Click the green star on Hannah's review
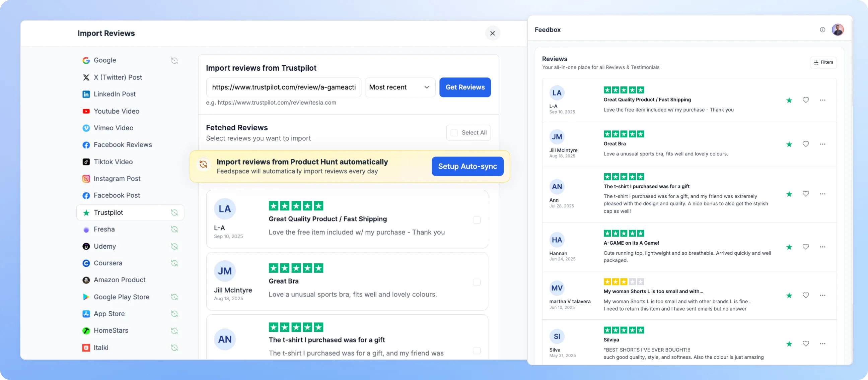Image resolution: width=868 pixels, height=380 pixels. (789, 247)
